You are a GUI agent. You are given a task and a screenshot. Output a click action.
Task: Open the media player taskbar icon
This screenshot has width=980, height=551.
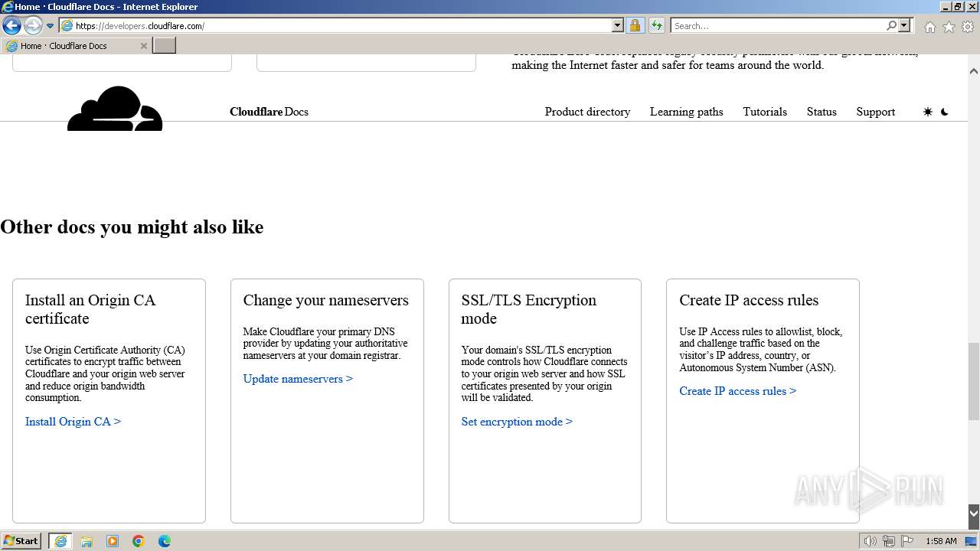pyautogui.click(x=113, y=541)
